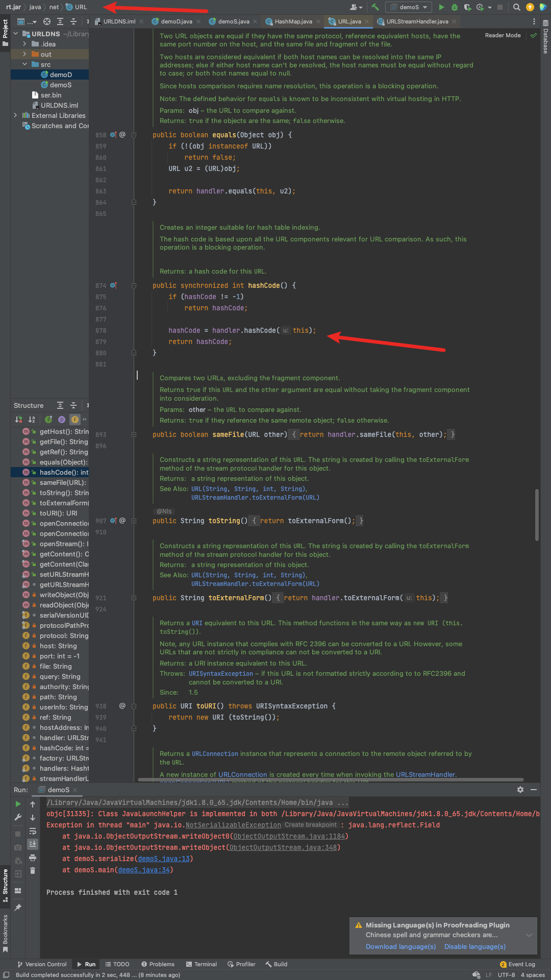Screen dimensions: 551x980
Task: Collapse the src folder
Action: click(24, 64)
